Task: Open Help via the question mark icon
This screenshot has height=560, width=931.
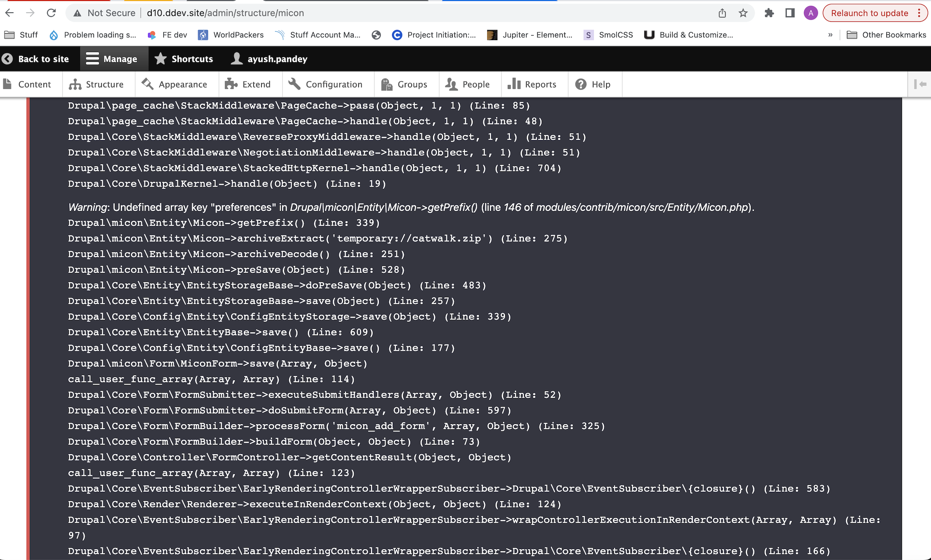Action: tap(581, 84)
